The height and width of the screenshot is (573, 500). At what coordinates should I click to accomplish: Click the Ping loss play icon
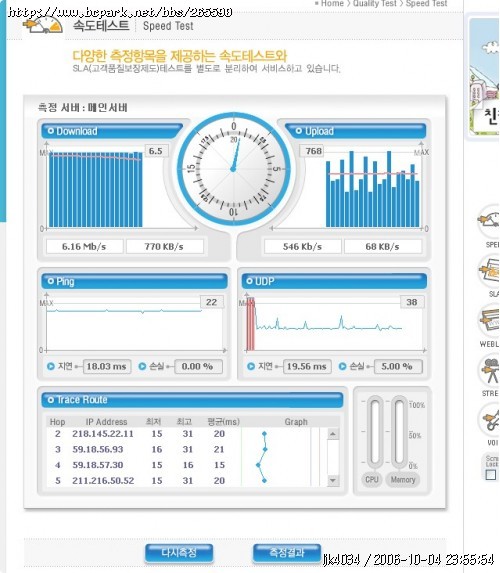pyautogui.click(x=142, y=366)
